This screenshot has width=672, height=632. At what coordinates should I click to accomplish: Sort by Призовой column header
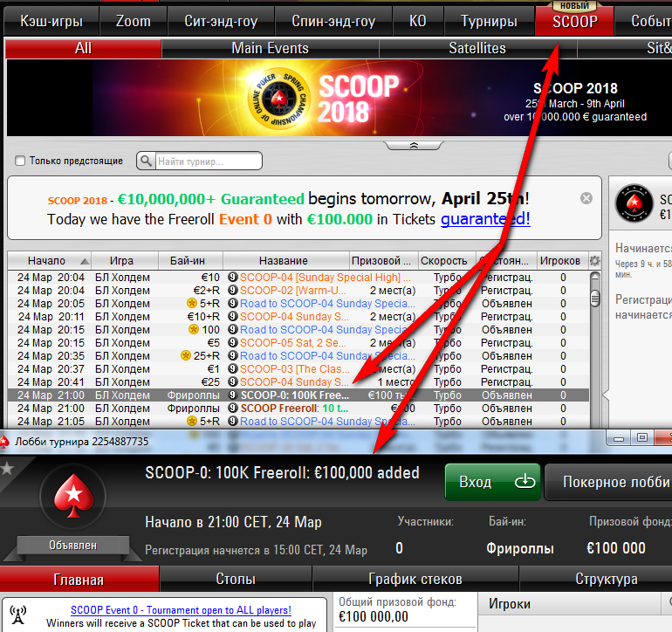pyautogui.click(x=384, y=261)
